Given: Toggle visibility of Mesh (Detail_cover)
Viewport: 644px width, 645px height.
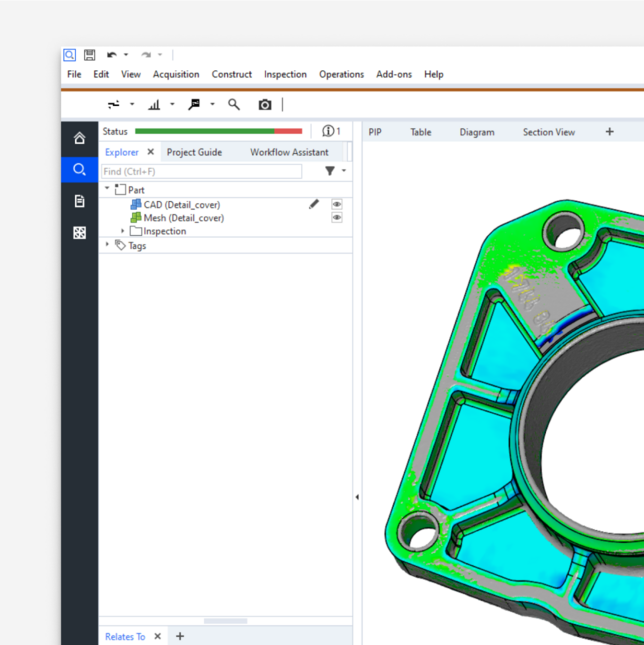Looking at the screenshot, I should coord(337,217).
